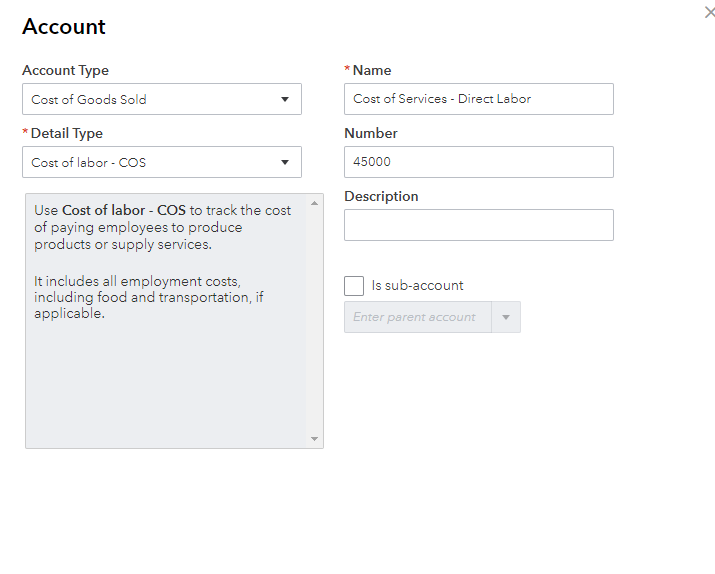Close the Account dialog with the X

(710, 13)
